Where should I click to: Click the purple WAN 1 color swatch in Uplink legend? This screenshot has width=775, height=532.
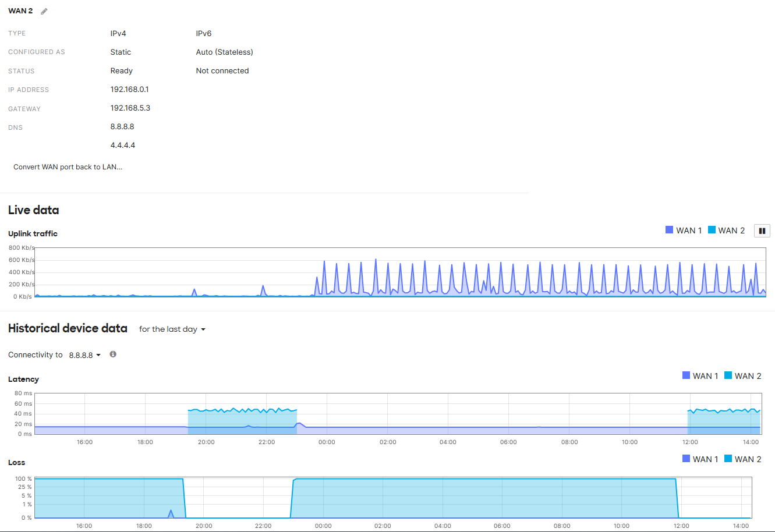(x=669, y=230)
